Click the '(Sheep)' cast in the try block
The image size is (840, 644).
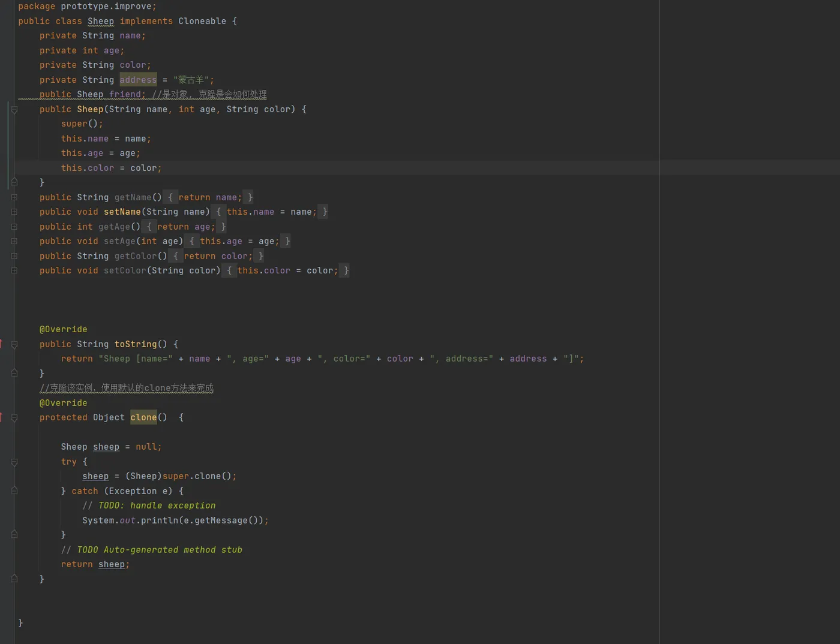point(143,476)
